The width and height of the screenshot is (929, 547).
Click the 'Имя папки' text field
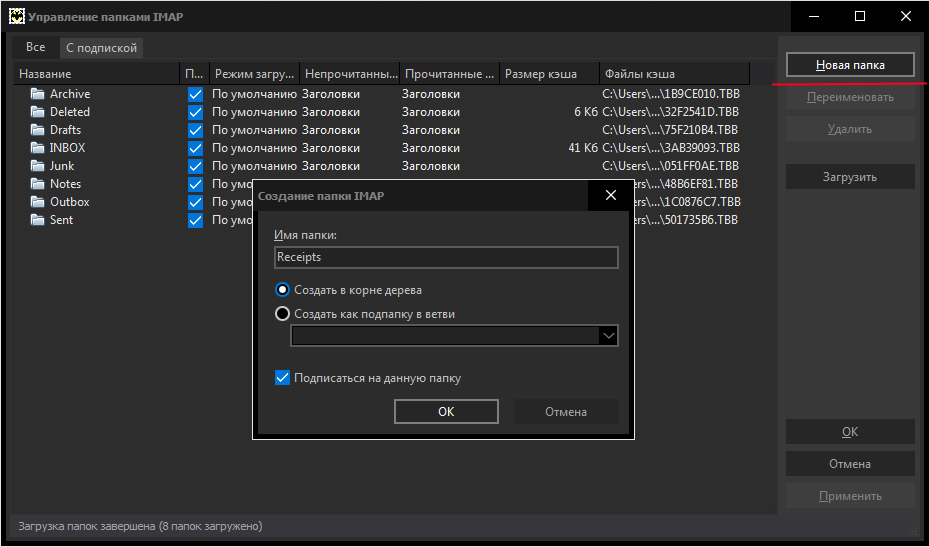pos(446,258)
